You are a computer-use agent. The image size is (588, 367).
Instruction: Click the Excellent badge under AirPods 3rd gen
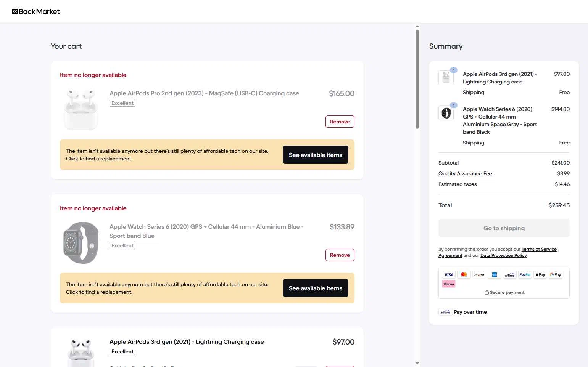122,351
